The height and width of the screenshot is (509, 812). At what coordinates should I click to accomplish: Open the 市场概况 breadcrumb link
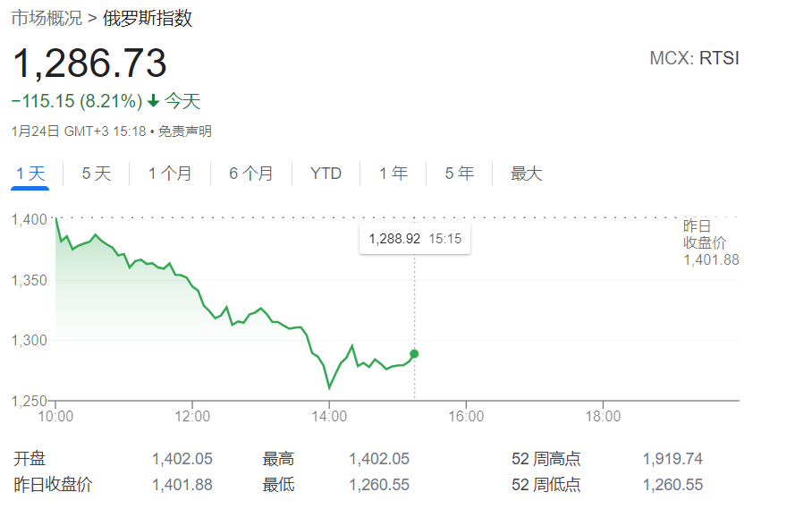(x=47, y=18)
